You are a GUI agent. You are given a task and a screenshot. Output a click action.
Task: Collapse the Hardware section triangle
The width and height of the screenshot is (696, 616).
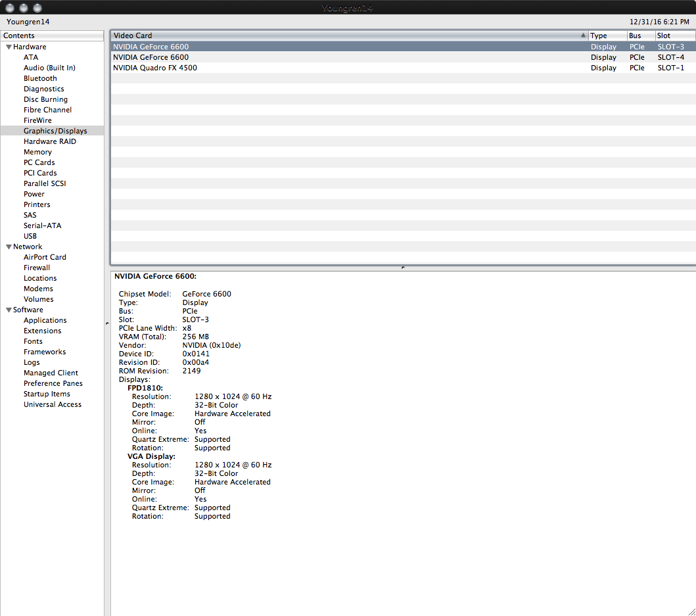click(9, 47)
